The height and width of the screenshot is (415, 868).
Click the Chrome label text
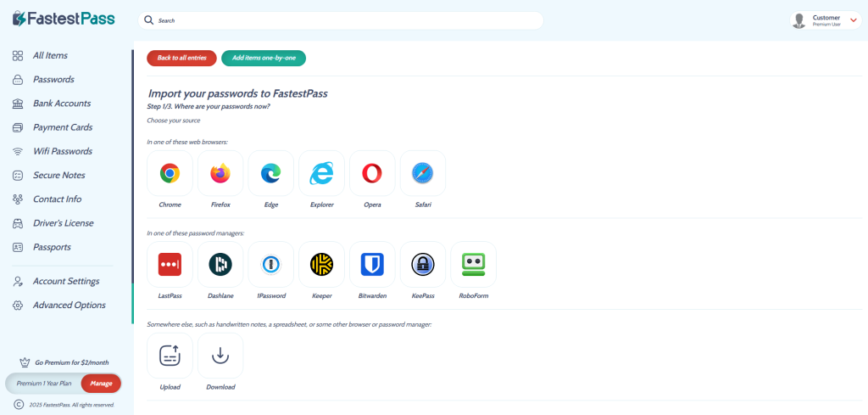170,205
